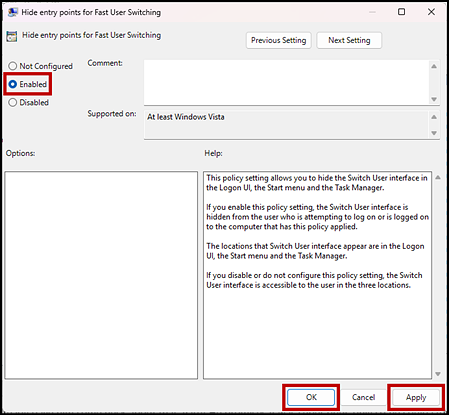
Task: Click the 'Hide entry points' heading text
Action: coord(91,35)
